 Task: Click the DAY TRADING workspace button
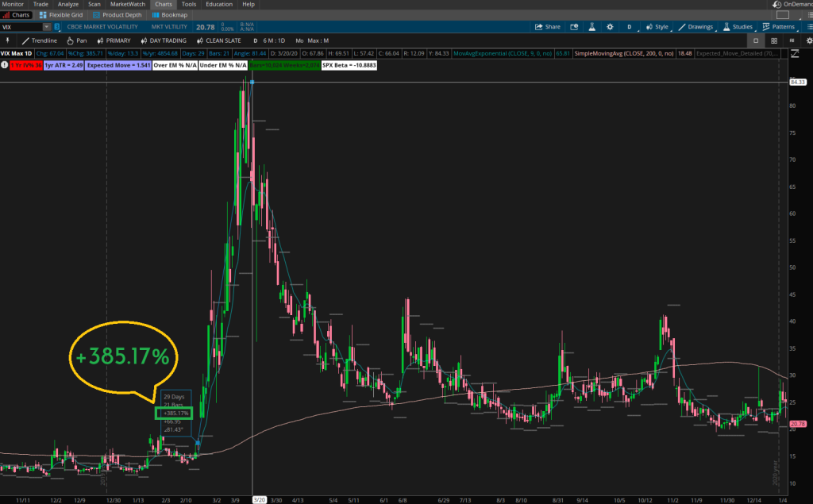click(x=163, y=40)
